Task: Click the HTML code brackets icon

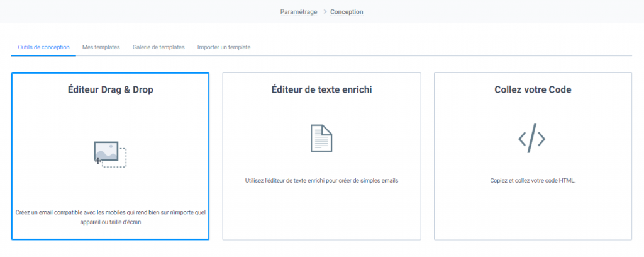Action: pyautogui.click(x=532, y=138)
